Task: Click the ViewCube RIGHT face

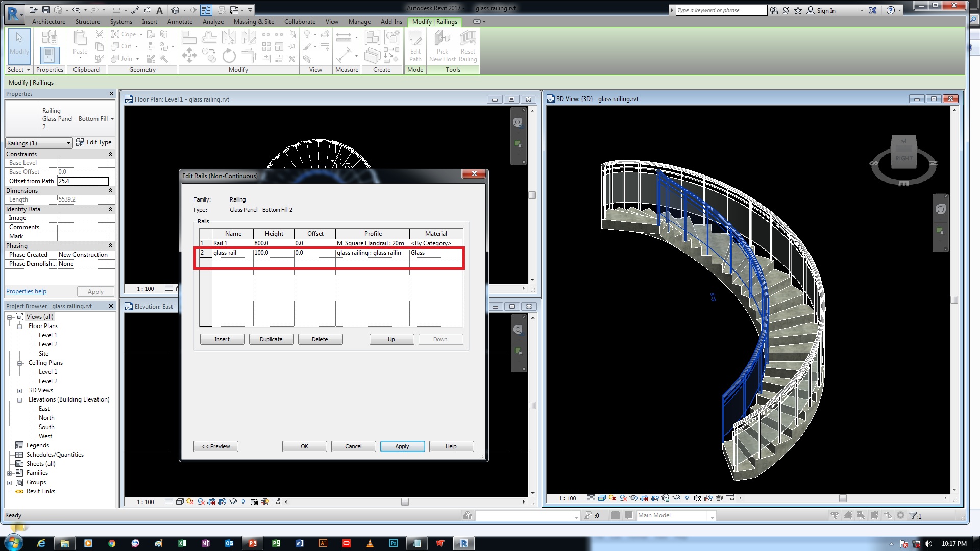Action: click(x=903, y=158)
